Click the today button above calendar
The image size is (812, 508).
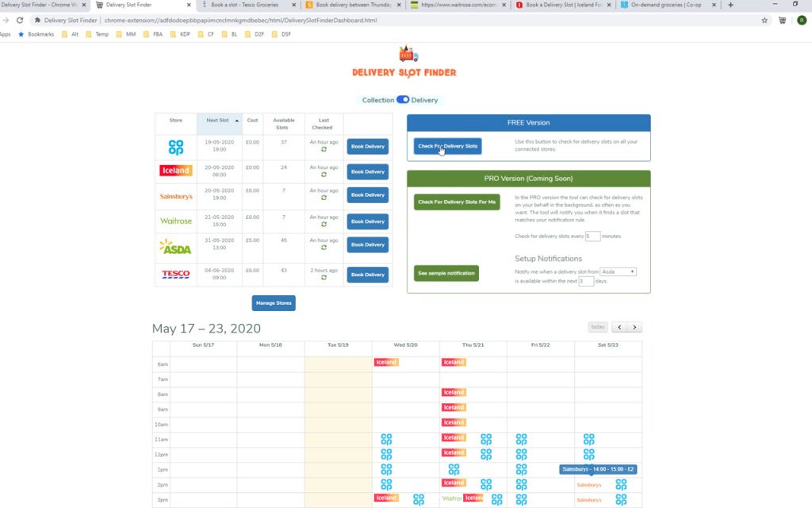point(598,327)
